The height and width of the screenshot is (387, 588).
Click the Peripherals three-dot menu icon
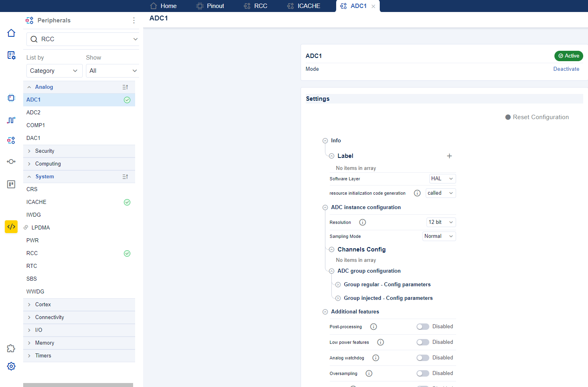point(134,20)
